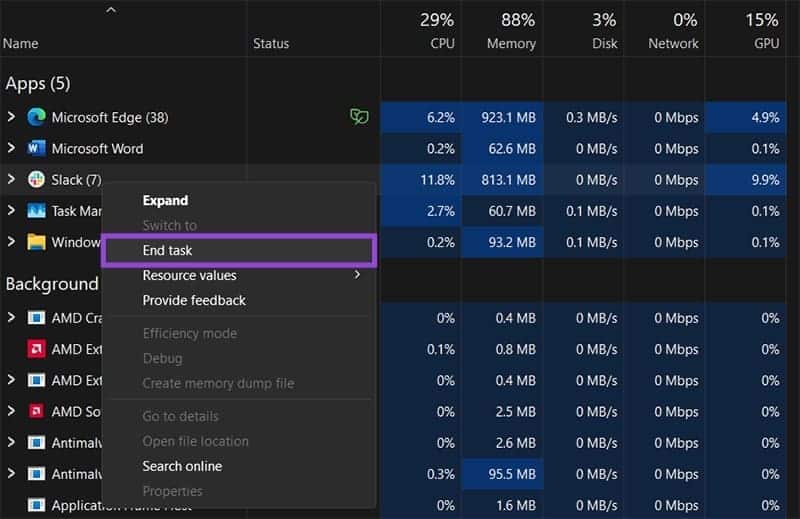Select End task in context menu
Viewport: 800px width, 519px height.
[x=239, y=251]
